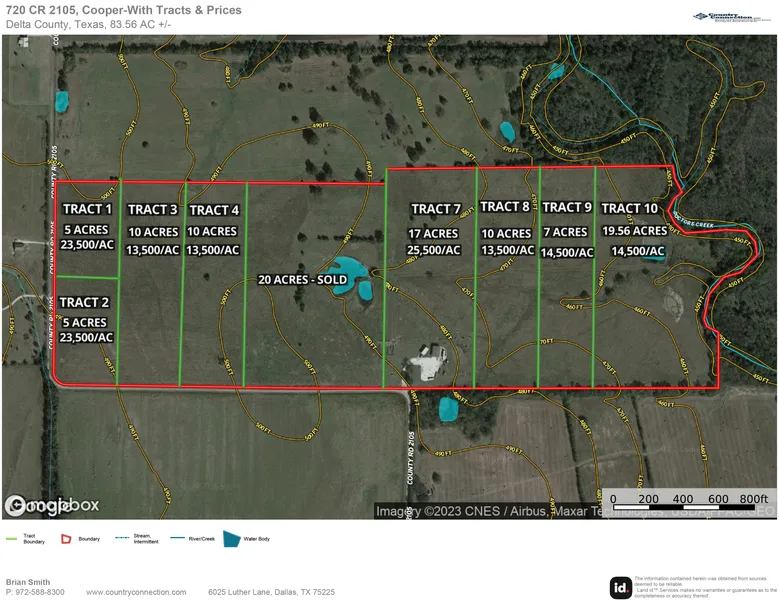Click the Stream Intermittent legend line
This screenshot has height=600, width=779.
click(x=125, y=538)
